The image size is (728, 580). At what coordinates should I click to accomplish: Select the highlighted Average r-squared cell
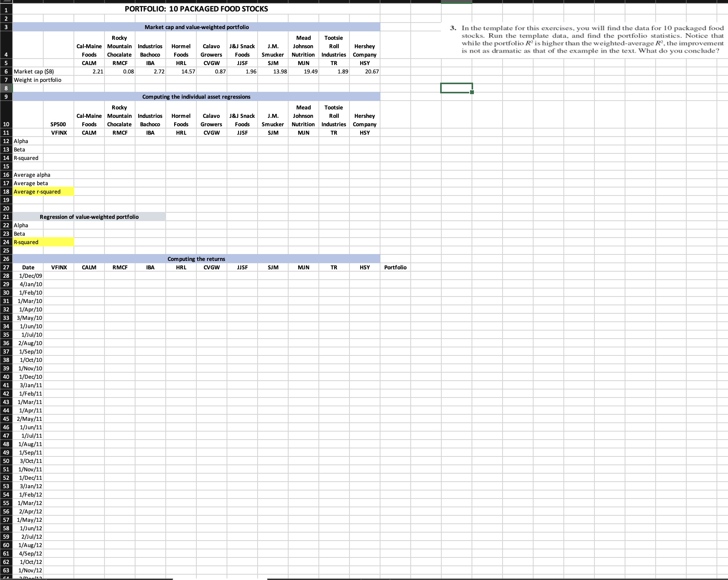coord(43,191)
